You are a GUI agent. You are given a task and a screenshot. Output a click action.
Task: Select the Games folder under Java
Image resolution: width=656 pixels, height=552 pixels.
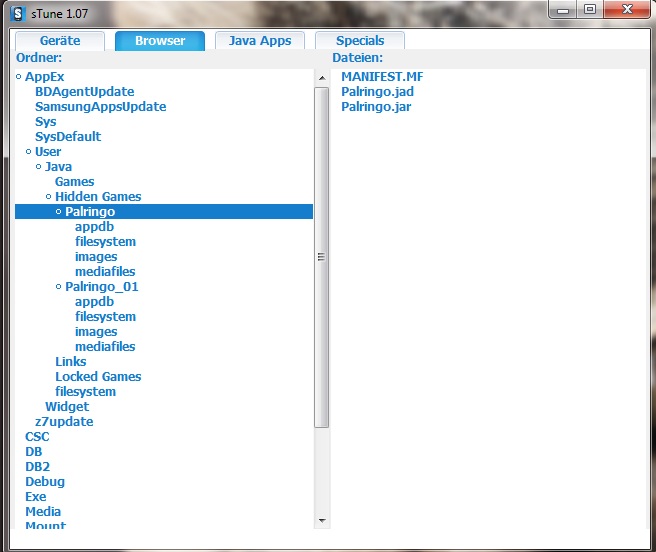74,182
